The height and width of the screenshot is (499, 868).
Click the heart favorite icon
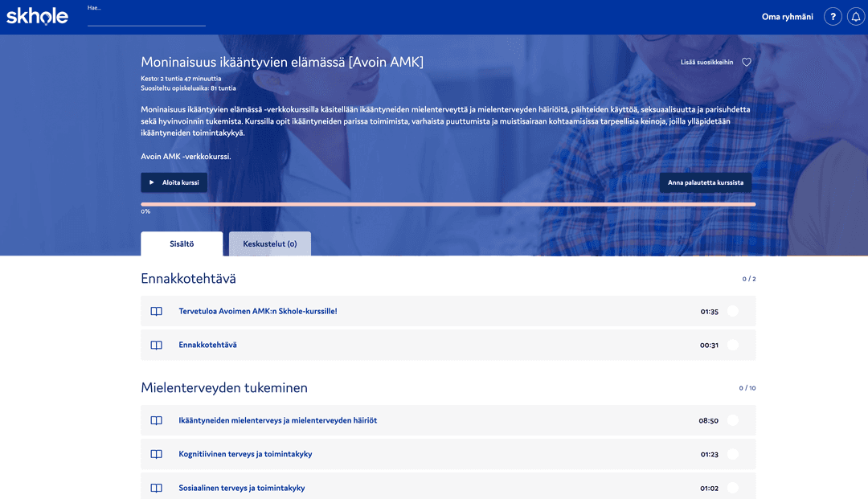(x=746, y=63)
